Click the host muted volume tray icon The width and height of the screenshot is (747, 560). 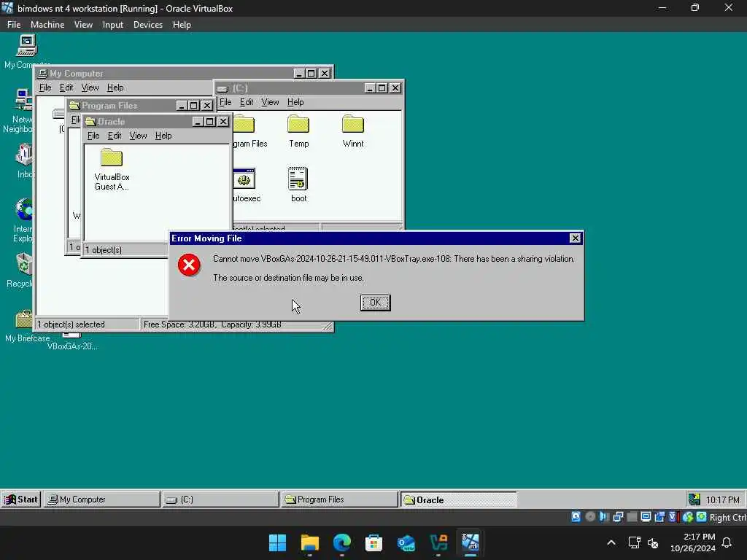653,542
